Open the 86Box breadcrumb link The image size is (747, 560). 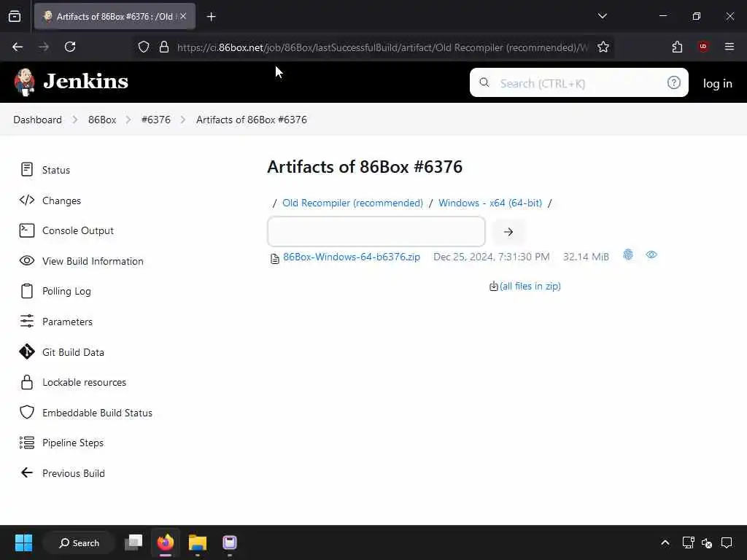click(x=102, y=120)
